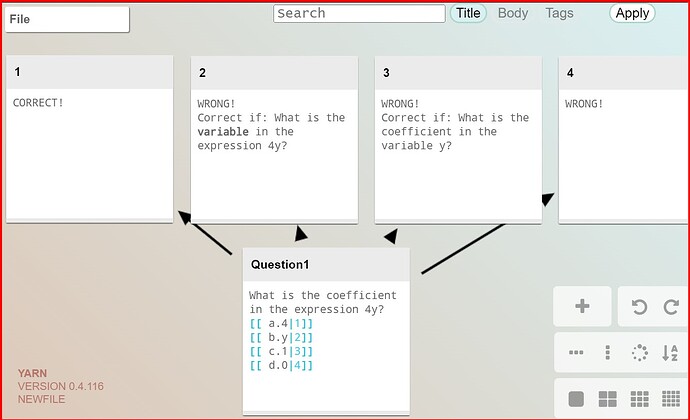The width and height of the screenshot is (690, 420).
Task: Click the NEWFILE label
Action: point(41,399)
